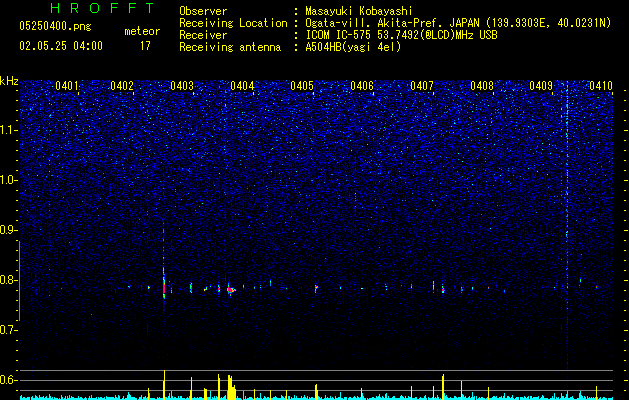Image resolution: width=629 pixels, height=400 pixels.
Task: Click the 0406 time marker
Action: 362,86
